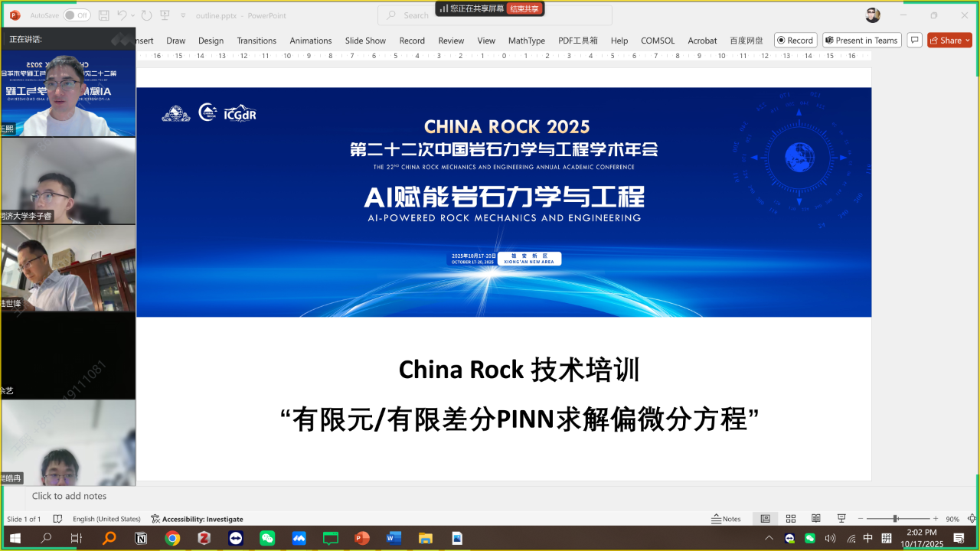
Task: Click the Save icon in the title bar
Action: coord(104,15)
